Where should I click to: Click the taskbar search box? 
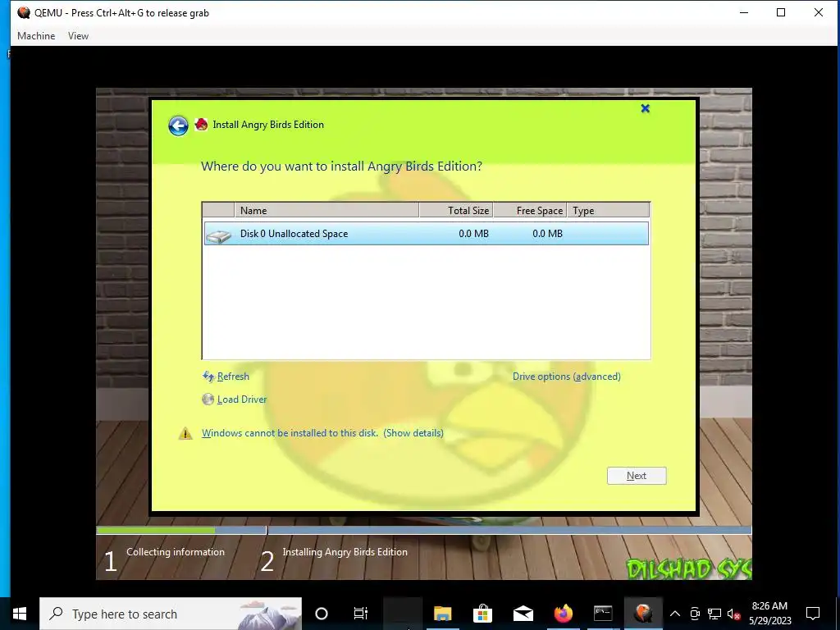(171, 614)
